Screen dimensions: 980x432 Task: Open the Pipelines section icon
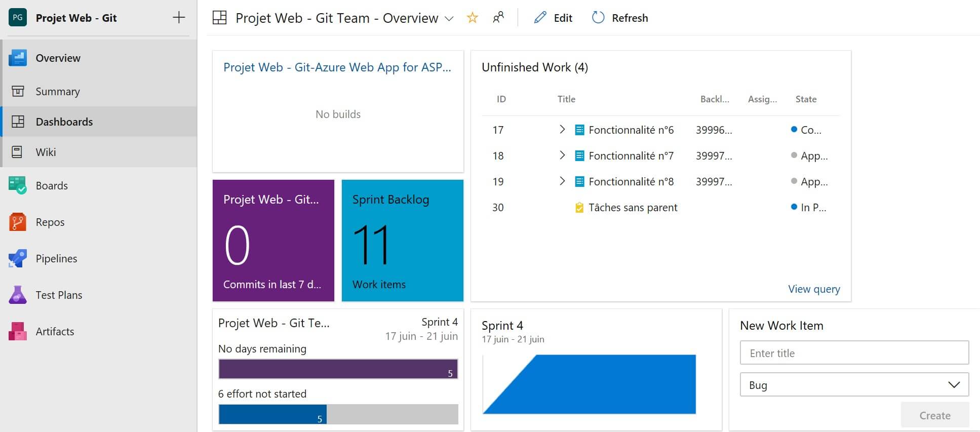(18, 258)
